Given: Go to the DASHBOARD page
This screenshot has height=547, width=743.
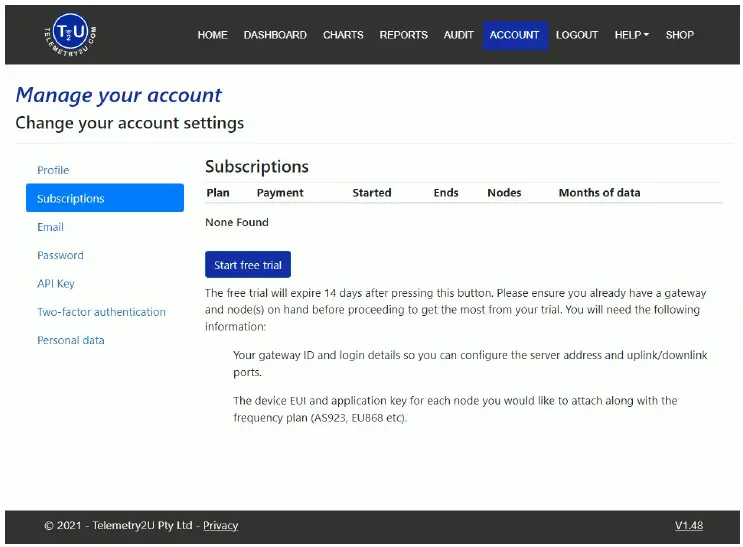Looking at the screenshot, I should (x=275, y=35).
